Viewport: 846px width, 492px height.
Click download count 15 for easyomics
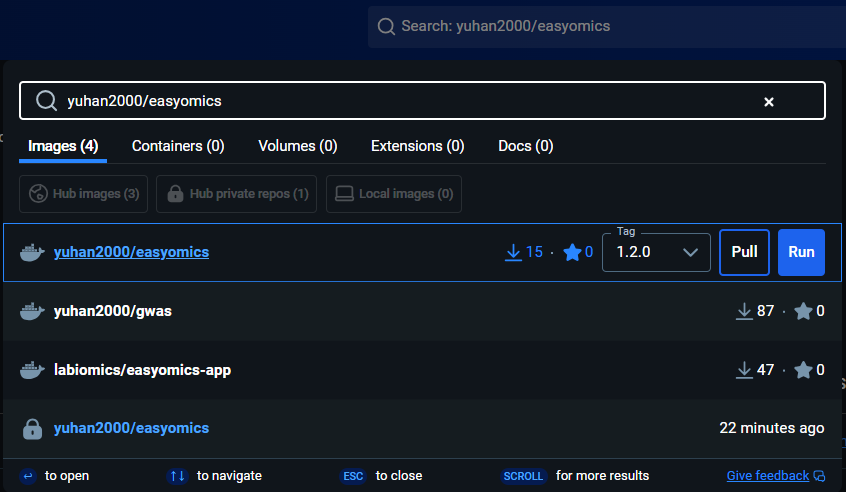(524, 252)
